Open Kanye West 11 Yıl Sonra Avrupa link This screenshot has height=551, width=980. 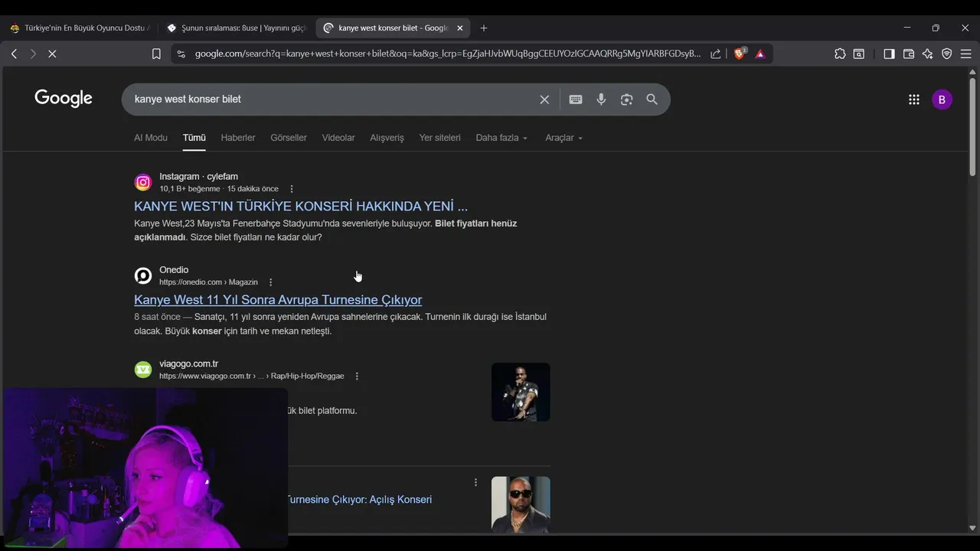point(278,299)
